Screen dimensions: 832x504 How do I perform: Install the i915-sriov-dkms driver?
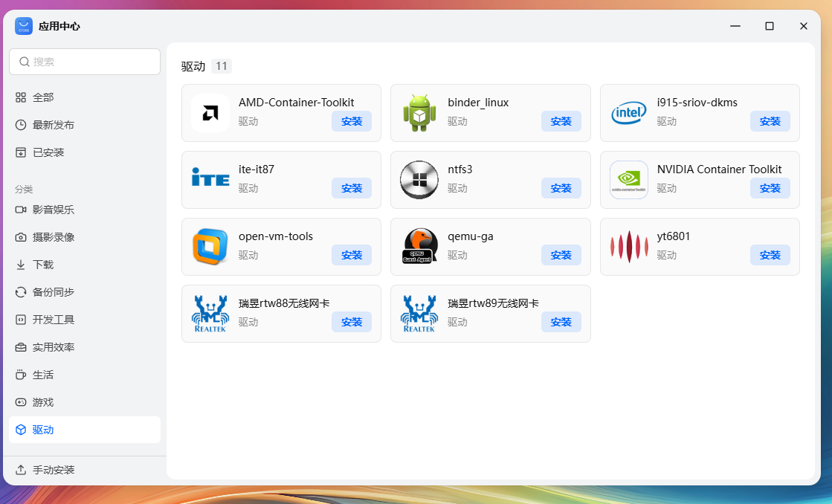[770, 121]
